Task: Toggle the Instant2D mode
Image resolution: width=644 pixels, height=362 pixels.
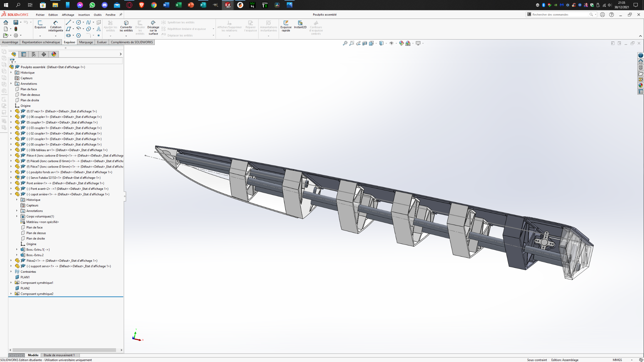Action: [300, 25]
